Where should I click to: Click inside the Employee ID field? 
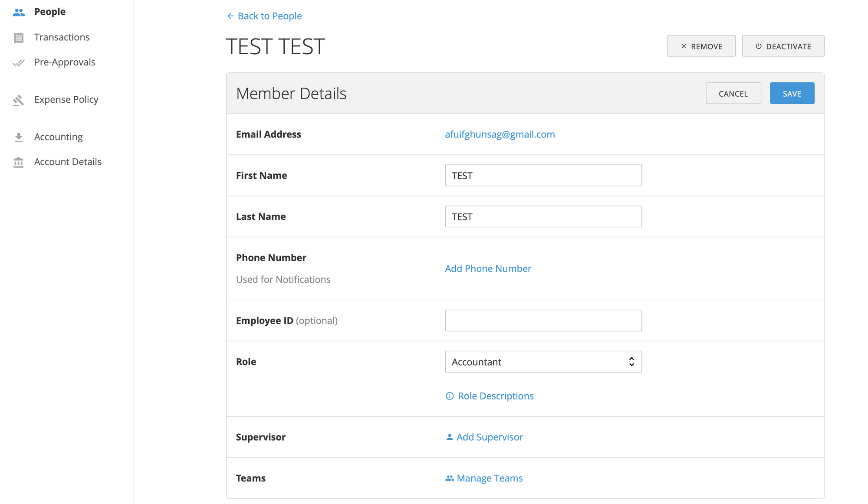(x=543, y=321)
